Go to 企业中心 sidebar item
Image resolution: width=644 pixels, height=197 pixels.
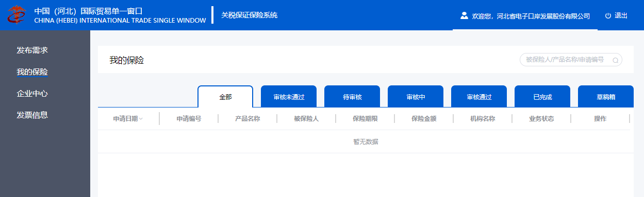32,94
